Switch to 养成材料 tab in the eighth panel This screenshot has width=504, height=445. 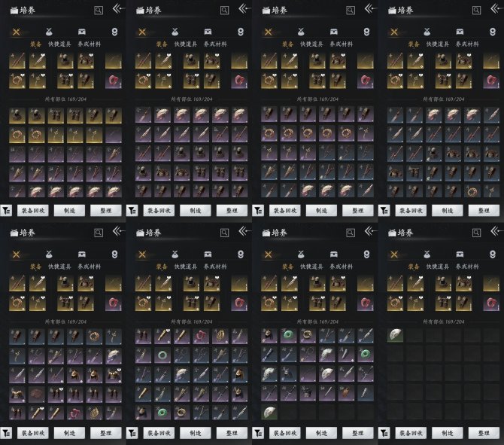pos(467,267)
